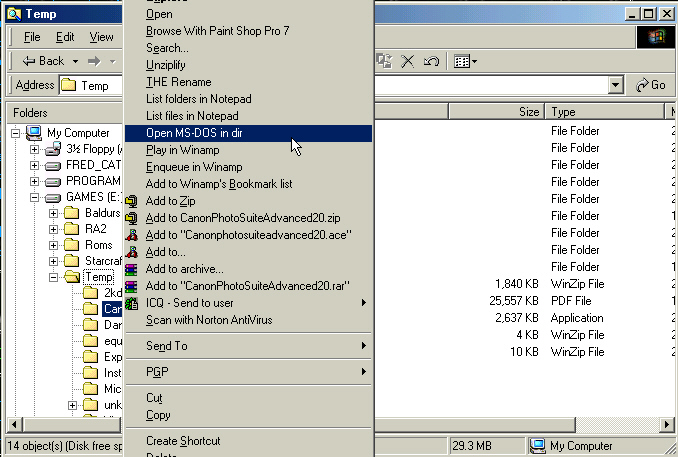Collapse the My Computer tree node
Screen dimensions: 678x457
(x=15, y=133)
